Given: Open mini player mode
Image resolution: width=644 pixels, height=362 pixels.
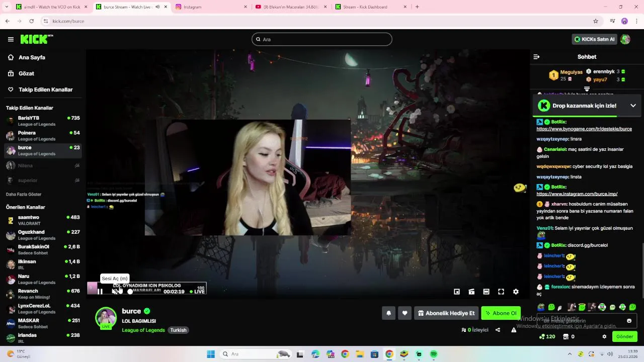Looking at the screenshot, I should 457,292.
